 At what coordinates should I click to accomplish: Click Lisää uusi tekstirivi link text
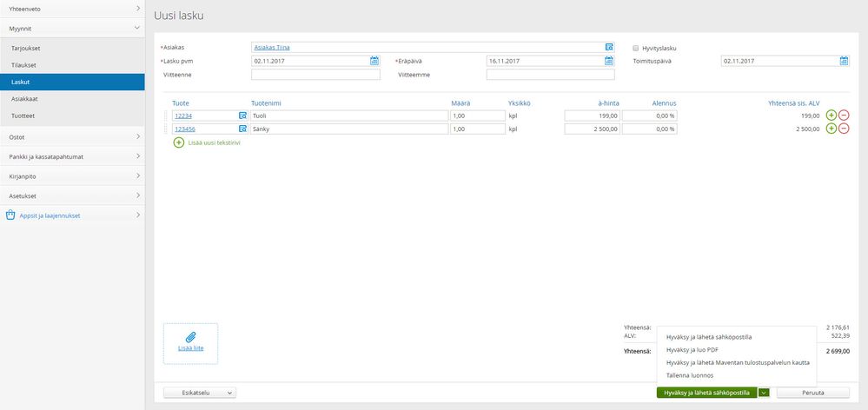coord(215,142)
